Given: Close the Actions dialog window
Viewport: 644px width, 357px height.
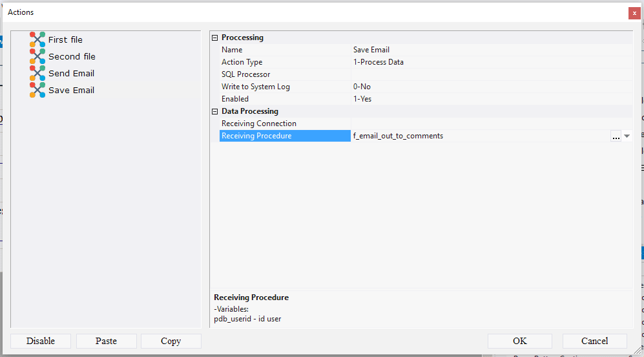Looking at the screenshot, I should (x=634, y=12).
